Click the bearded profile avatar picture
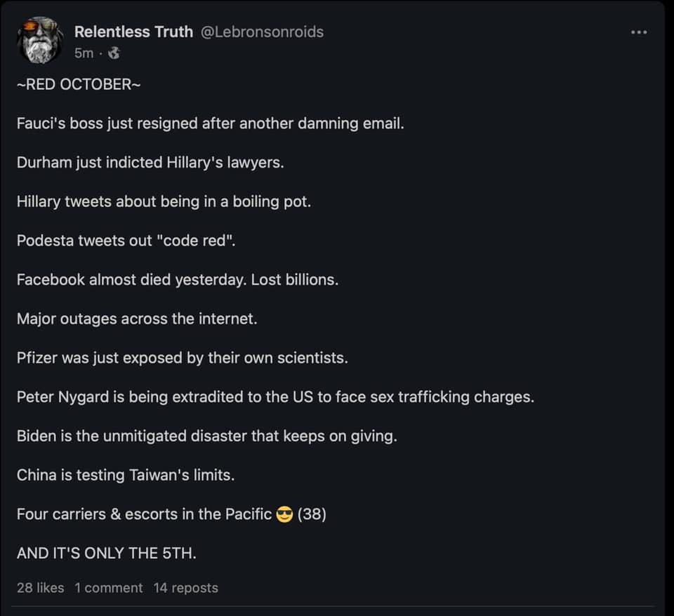The image size is (674, 616). (x=40, y=40)
